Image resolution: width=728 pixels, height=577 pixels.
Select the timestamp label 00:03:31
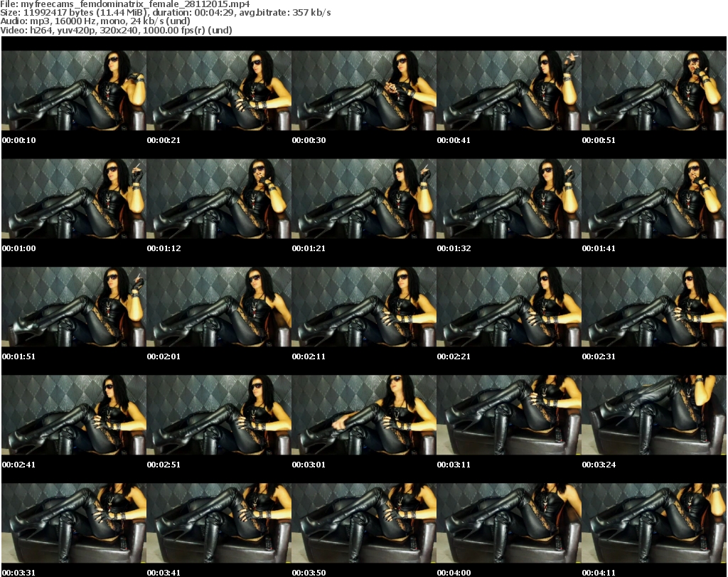point(18,572)
